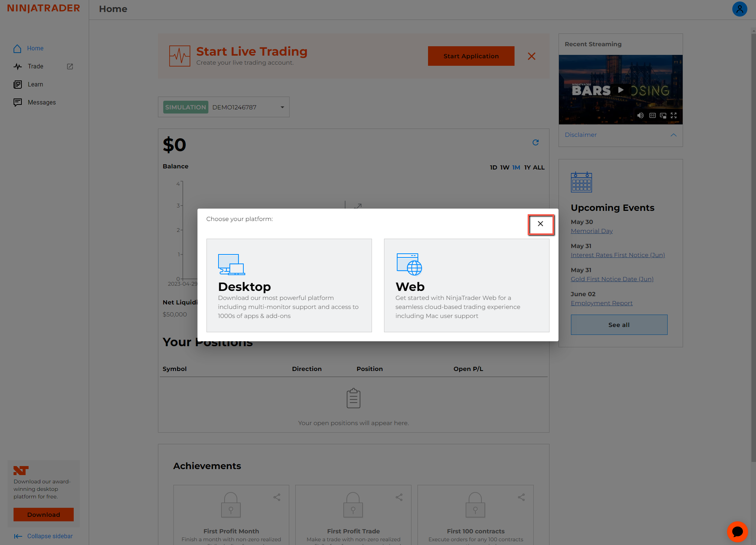Image resolution: width=756 pixels, height=545 pixels.
Task: Click Collapse sidebar
Action: (x=50, y=536)
